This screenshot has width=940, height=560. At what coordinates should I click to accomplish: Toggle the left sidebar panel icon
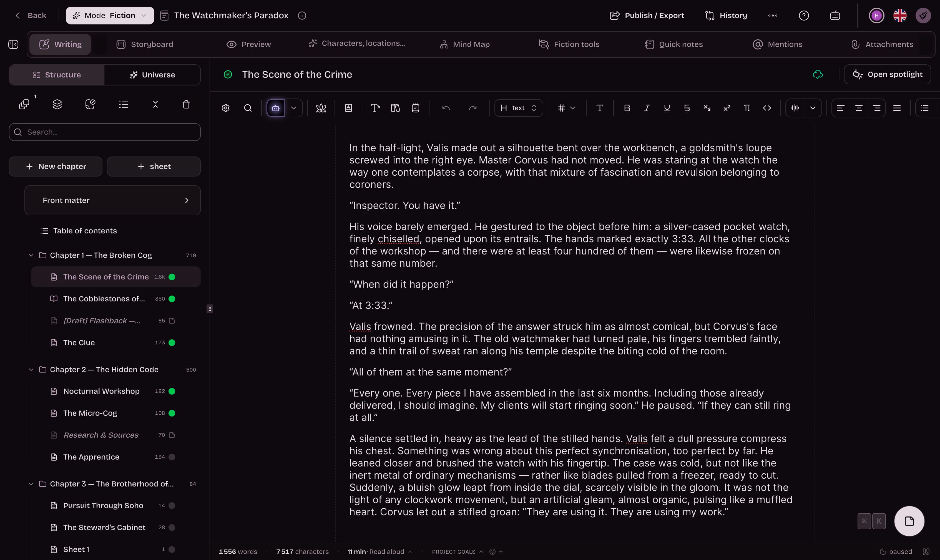pyautogui.click(x=13, y=44)
